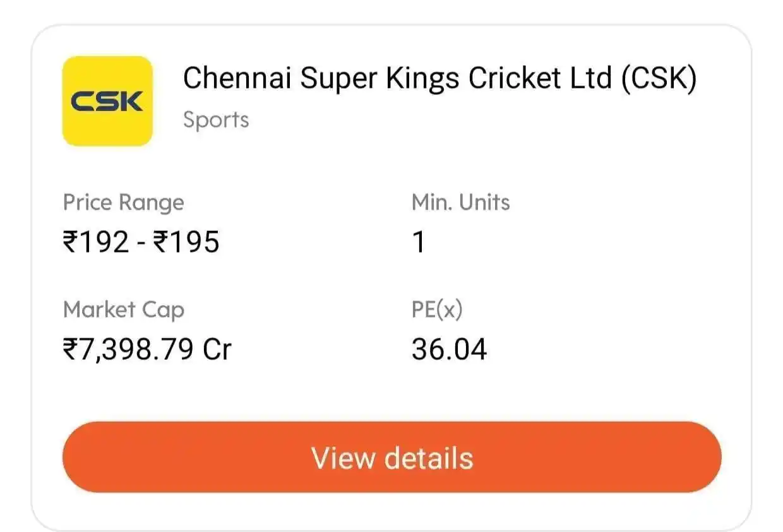Click the (CSK) ticker in the title
This screenshot has height=532, width=783.
(659, 80)
